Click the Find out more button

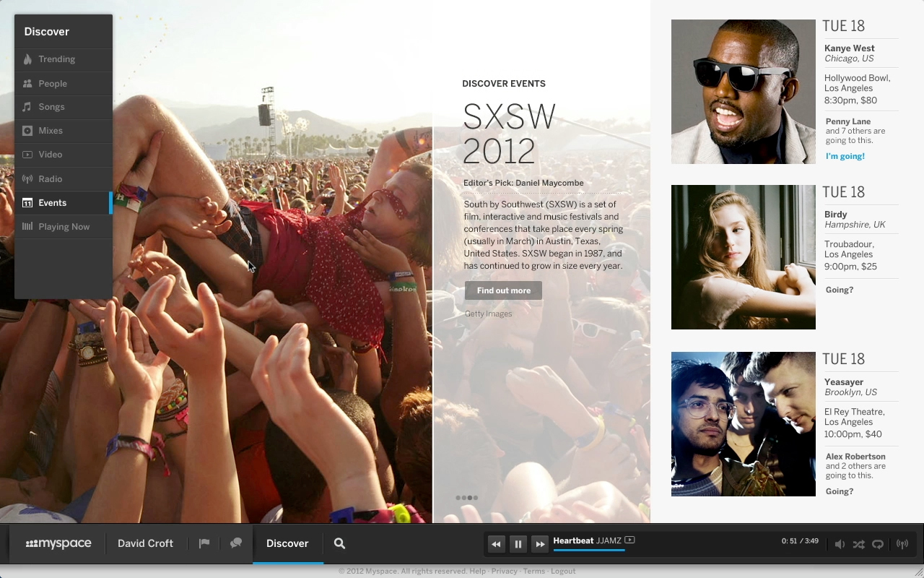click(503, 290)
